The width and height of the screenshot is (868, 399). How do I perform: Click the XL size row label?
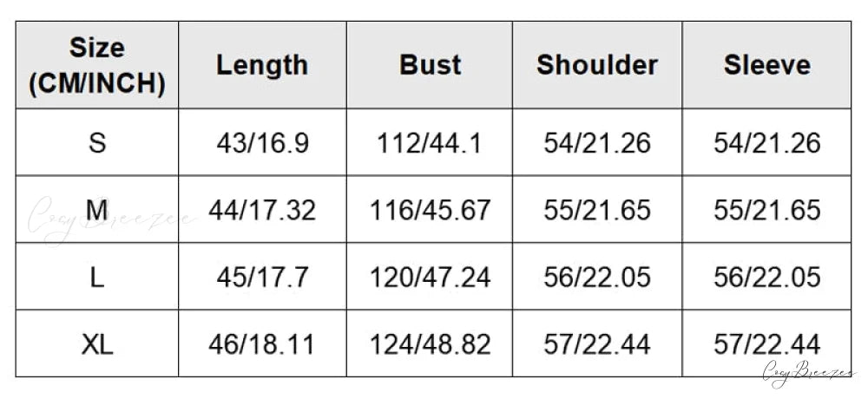click(x=97, y=344)
